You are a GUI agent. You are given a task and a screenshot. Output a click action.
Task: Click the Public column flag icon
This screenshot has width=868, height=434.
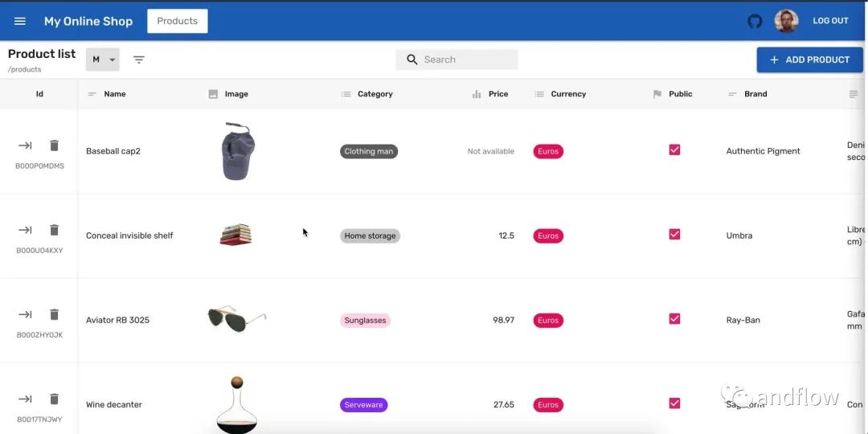[657, 94]
